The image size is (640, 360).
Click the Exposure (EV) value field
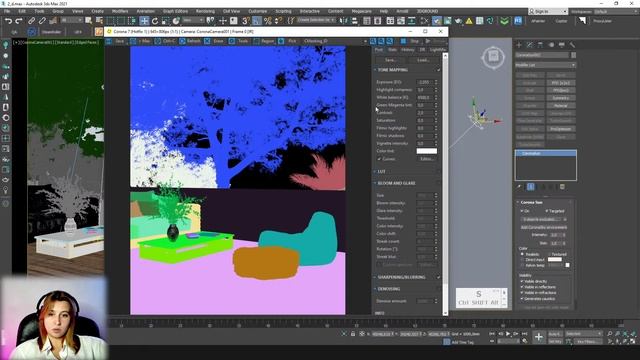(x=425, y=82)
